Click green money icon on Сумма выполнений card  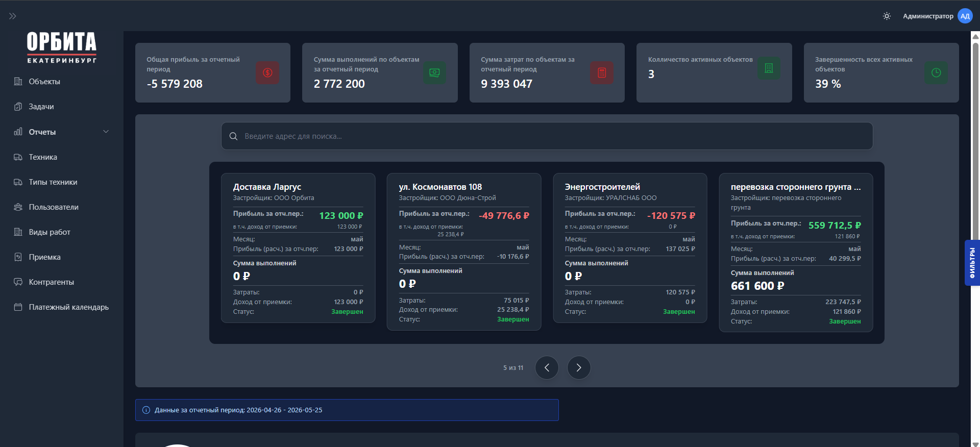(x=434, y=73)
